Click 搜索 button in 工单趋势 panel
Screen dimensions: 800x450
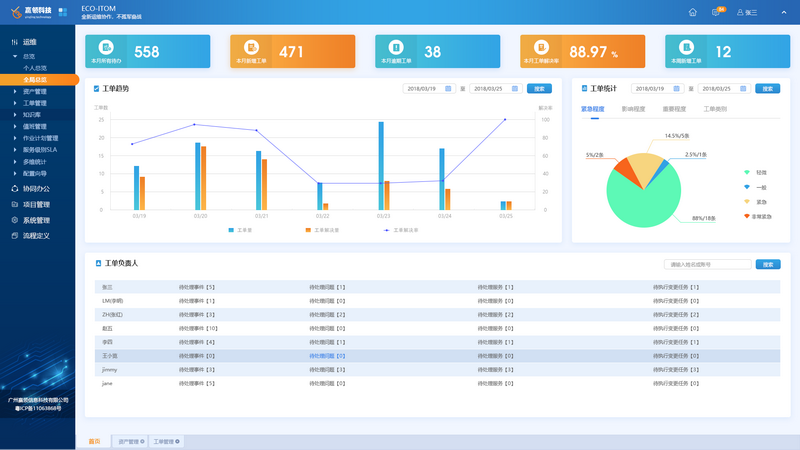539,89
